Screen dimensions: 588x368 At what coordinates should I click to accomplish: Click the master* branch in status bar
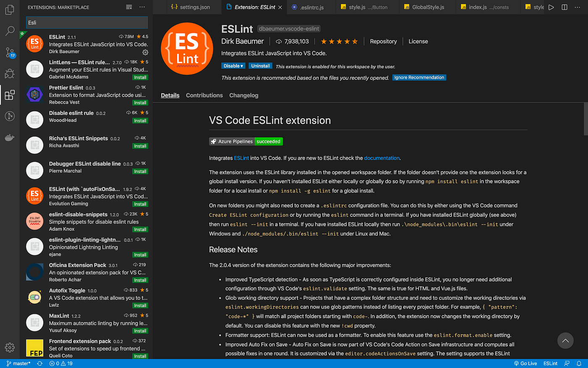(x=18, y=363)
